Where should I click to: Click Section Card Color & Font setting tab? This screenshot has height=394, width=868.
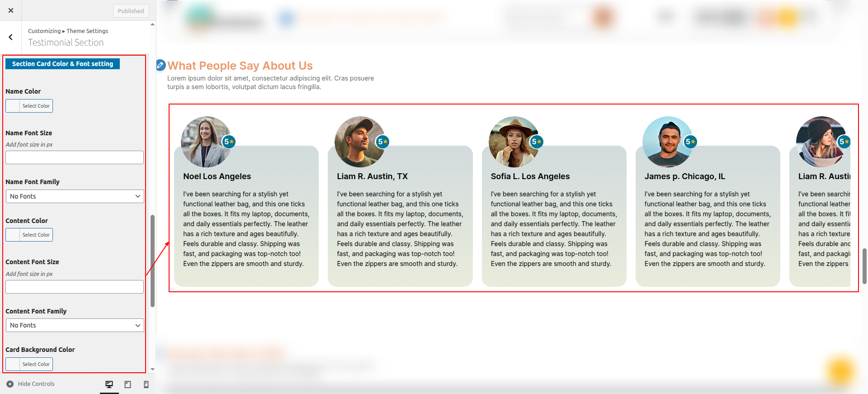point(62,64)
